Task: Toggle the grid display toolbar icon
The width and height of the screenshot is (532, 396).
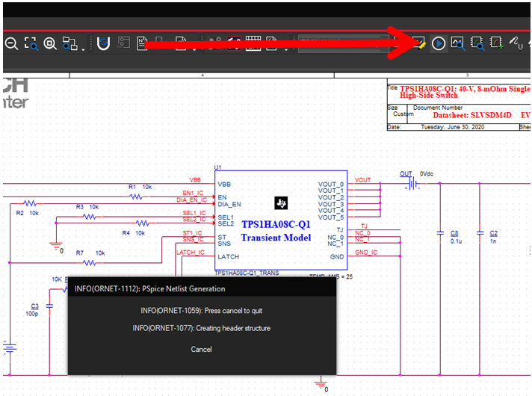Action: pyautogui.click(x=253, y=43)
